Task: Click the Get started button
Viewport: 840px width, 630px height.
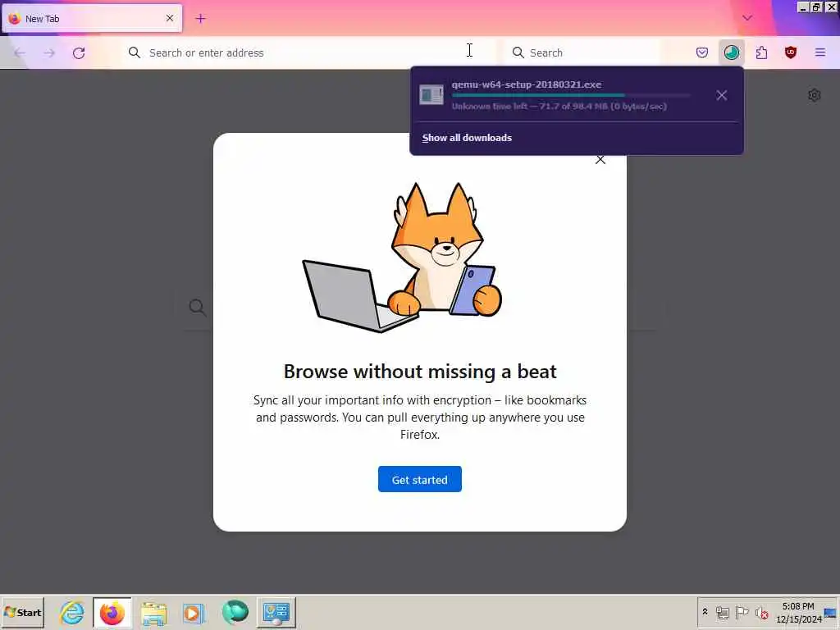Action: tap(419, 479)
